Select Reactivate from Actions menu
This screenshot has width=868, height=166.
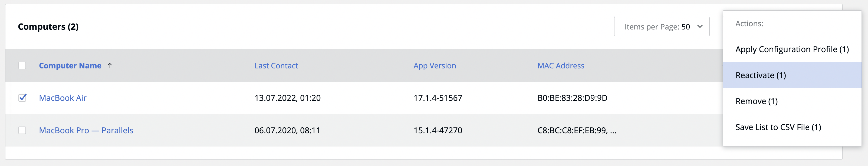pos(761,75)
